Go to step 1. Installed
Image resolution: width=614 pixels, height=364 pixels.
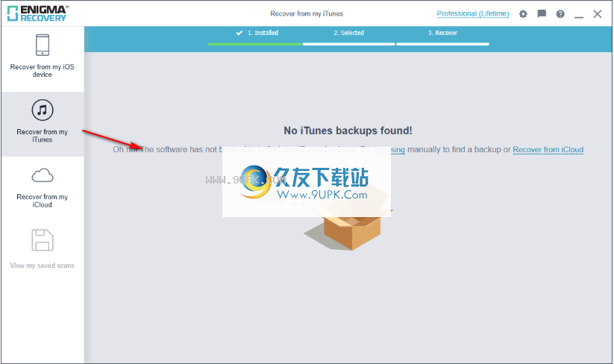[263, 33]
